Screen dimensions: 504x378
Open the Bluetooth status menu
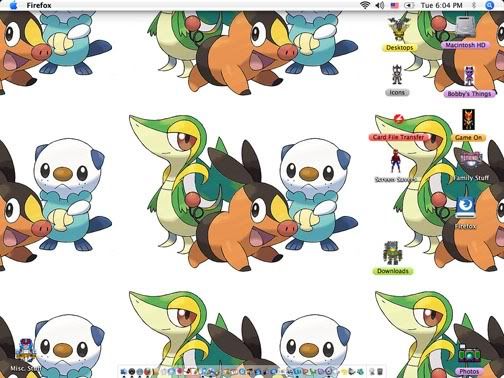(474, 5)
